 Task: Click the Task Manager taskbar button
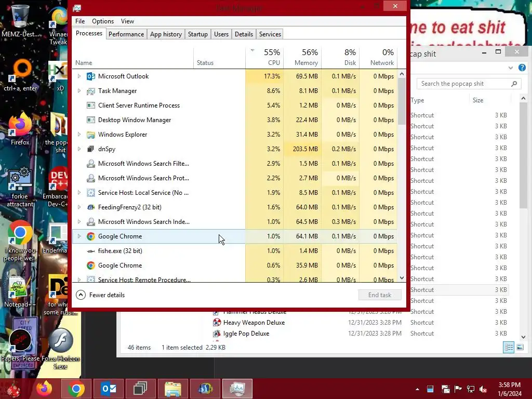(x=237, y=389)
